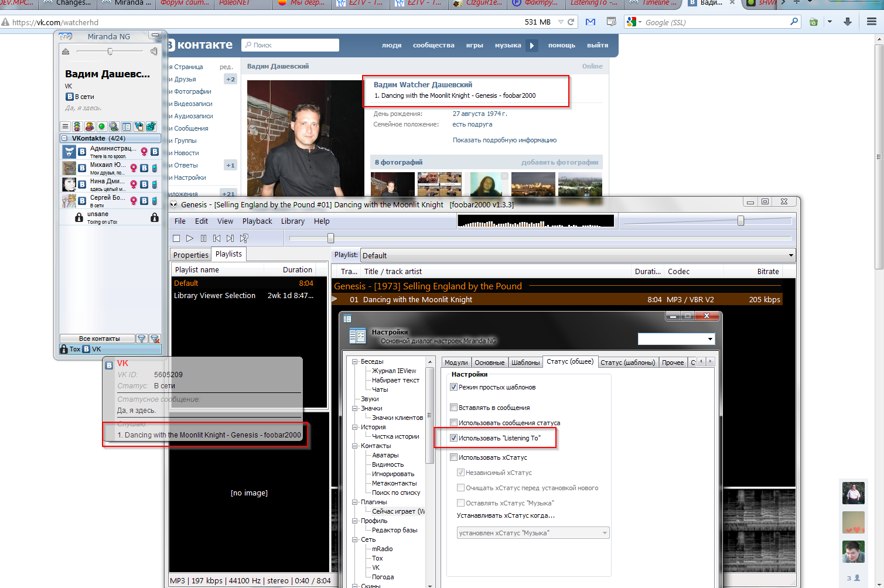
Task: Open the File menu in foobar2000
Action: pos(180,221)
